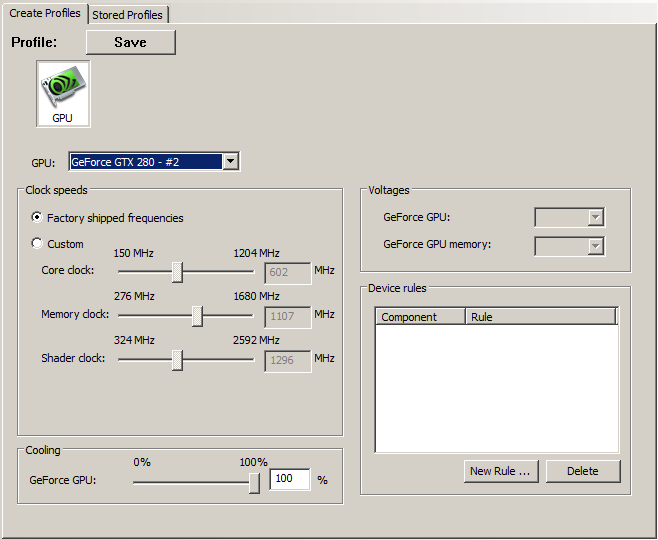The image size is (658, 540).
Task: Click the 324 MHz shader clock minimum label
Action: click(134, 340)
